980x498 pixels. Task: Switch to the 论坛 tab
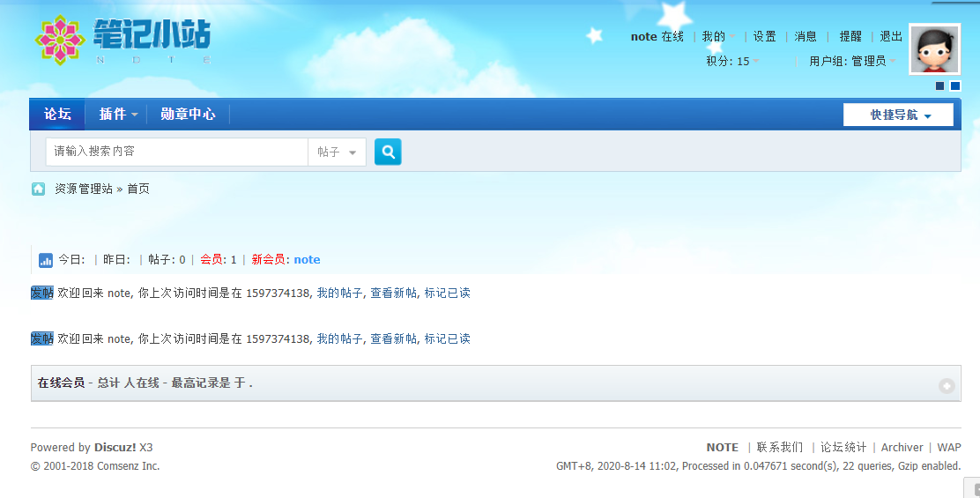point(57,114)
